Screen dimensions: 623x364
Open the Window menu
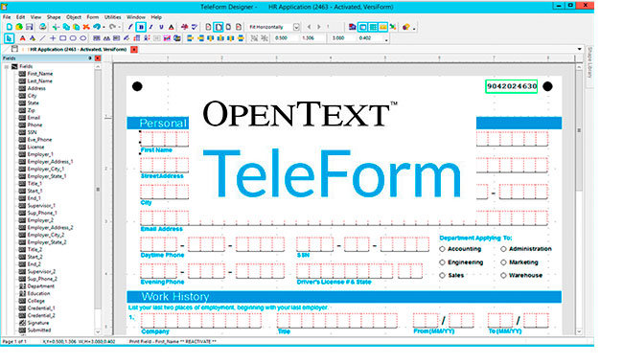(136, 17)
